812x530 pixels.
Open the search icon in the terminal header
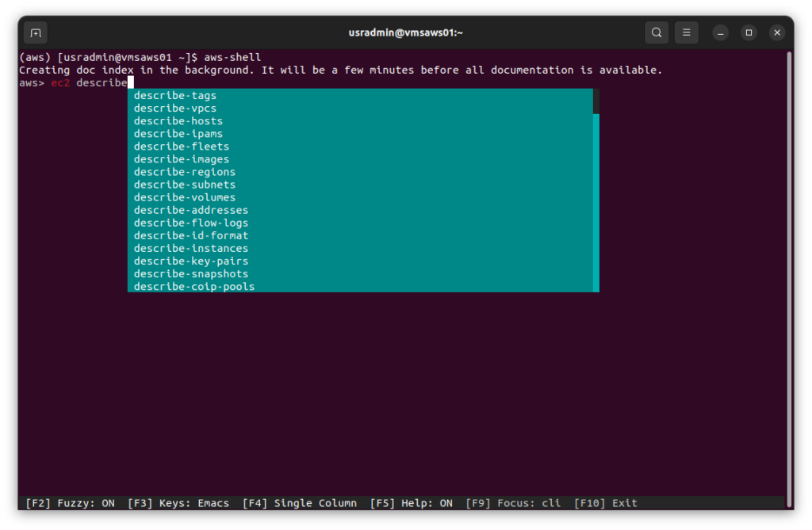(656, 32)
